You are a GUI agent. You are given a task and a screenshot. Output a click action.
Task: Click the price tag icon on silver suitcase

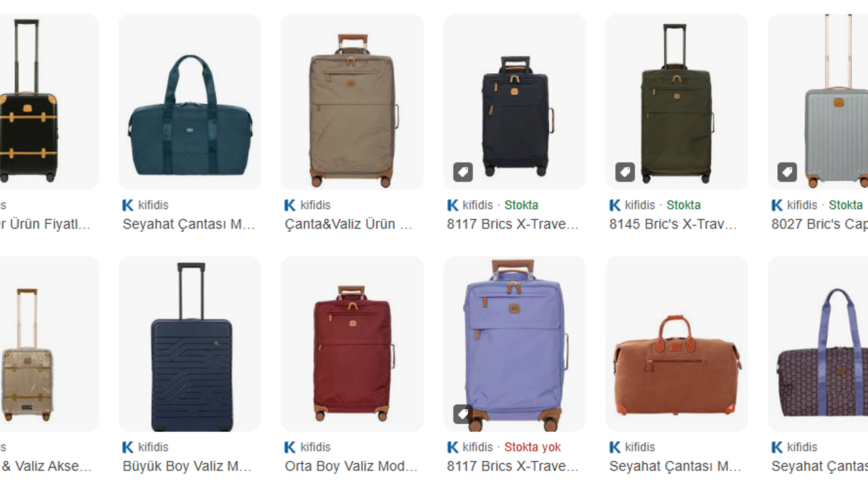[x=787, y=172]
